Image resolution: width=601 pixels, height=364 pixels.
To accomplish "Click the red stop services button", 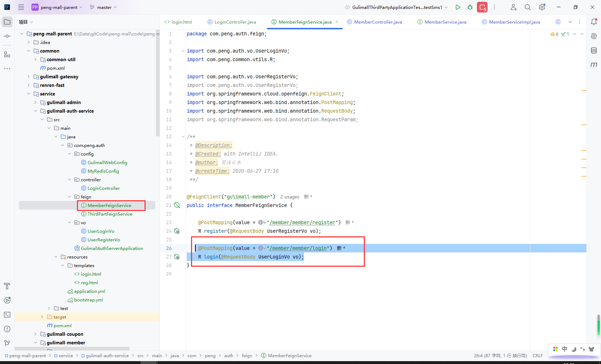I will pos(482,7).
